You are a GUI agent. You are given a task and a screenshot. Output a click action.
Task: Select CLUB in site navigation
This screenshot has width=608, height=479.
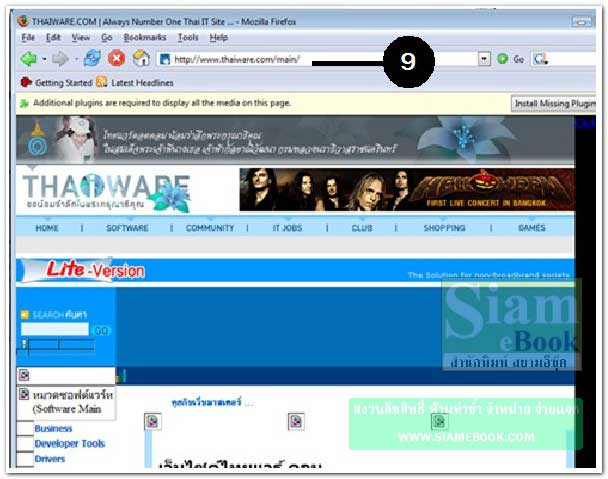[x=362, y=228]
